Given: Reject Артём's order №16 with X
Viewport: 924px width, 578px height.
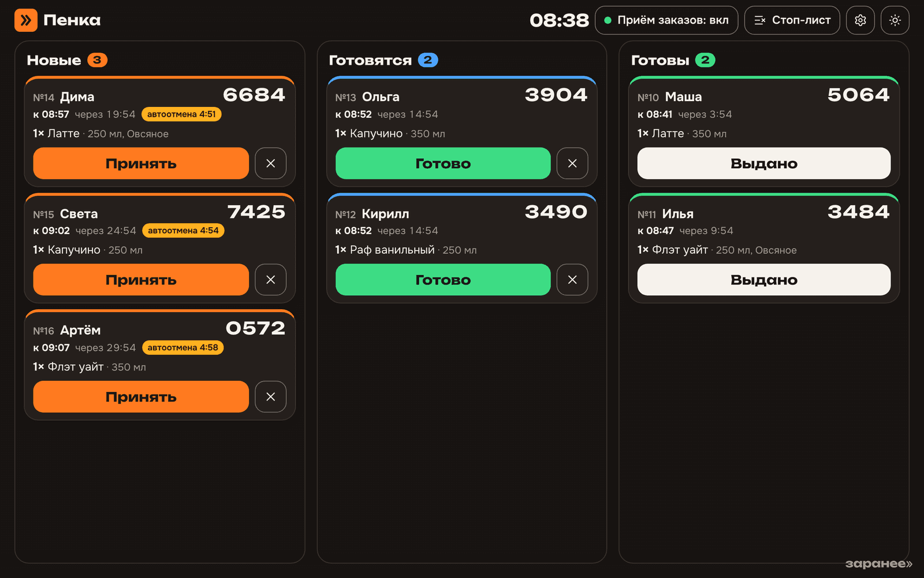Looking at the screenshot, I should point(271,397).
